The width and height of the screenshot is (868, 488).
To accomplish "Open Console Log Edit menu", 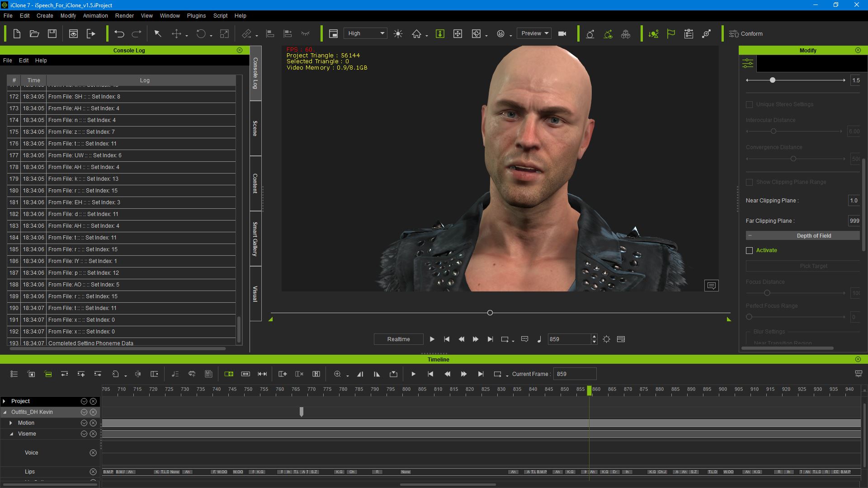I will click(24, 61).
